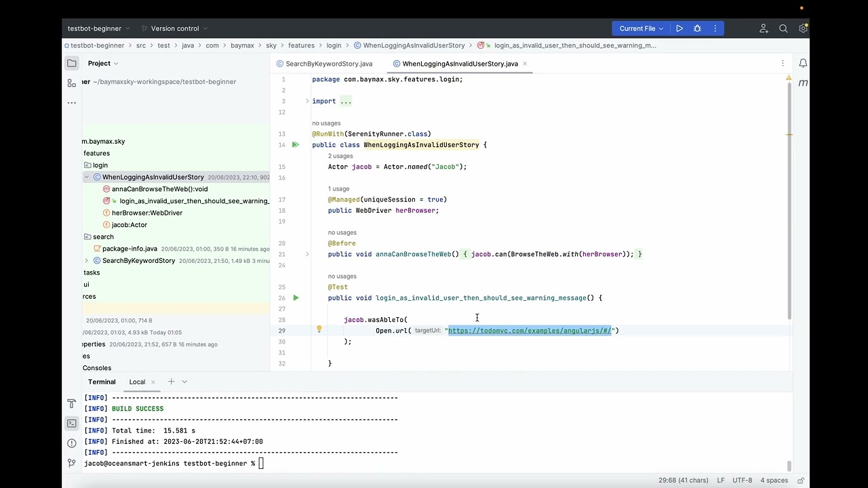Expand folded import block at line 3
The width and height of the screenshot is (868, 488).
[307, 101]
